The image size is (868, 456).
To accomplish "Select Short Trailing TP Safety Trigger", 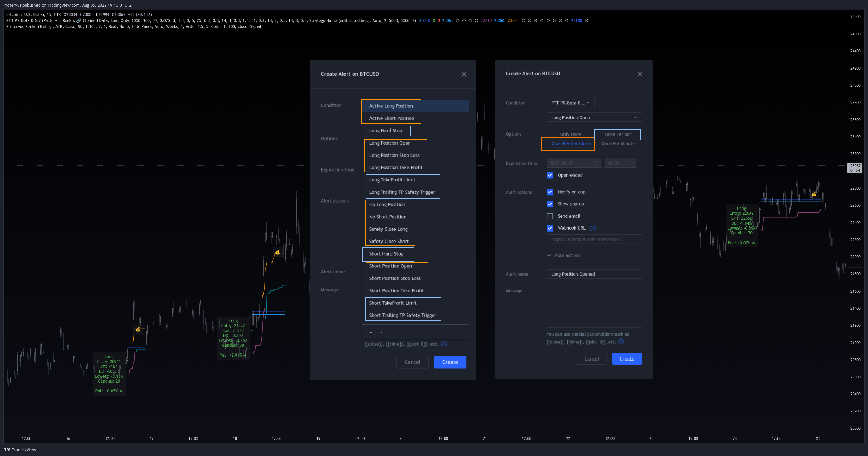I will tap(415, 315).
